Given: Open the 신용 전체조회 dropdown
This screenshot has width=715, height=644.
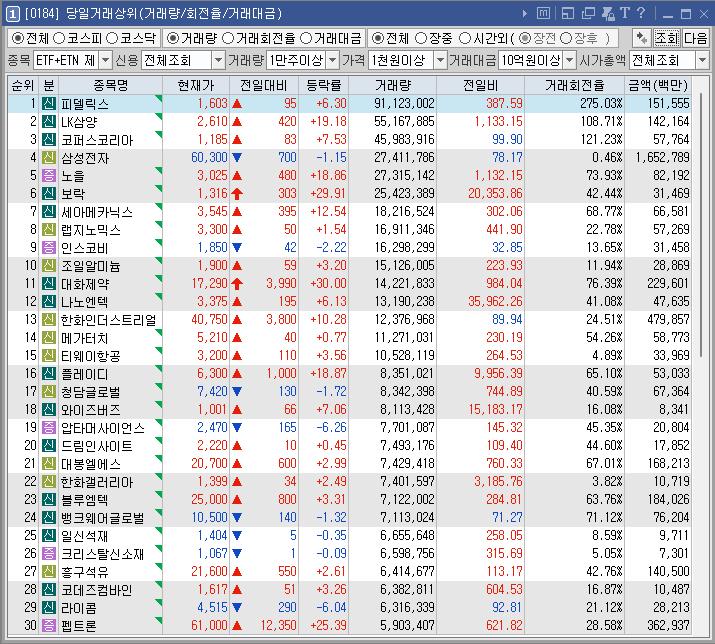Looking at the screenshot, I should [x=219, y=60].
